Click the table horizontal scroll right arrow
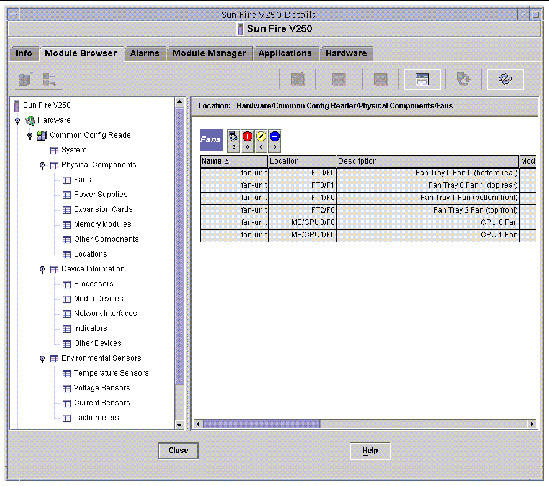 click(532, 424)
